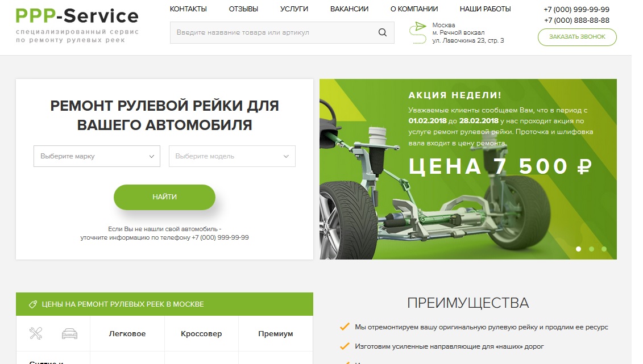Open the Контакты menu item

click(x=188, y=9)
